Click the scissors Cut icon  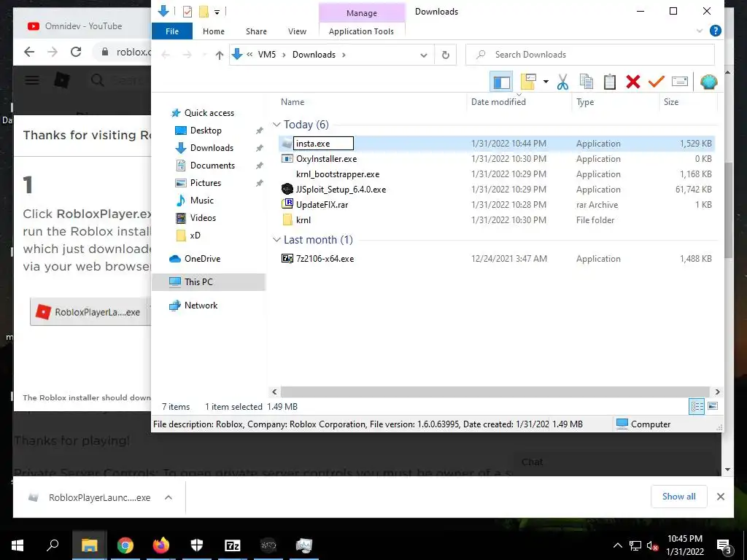click(x=562, y=82)
